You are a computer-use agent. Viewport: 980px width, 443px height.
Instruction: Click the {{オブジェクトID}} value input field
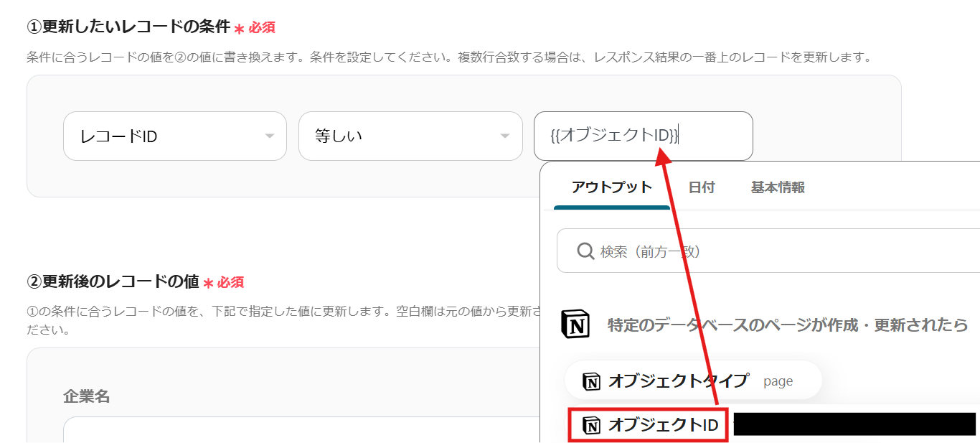pyautogui.click(x=644, y=136)
